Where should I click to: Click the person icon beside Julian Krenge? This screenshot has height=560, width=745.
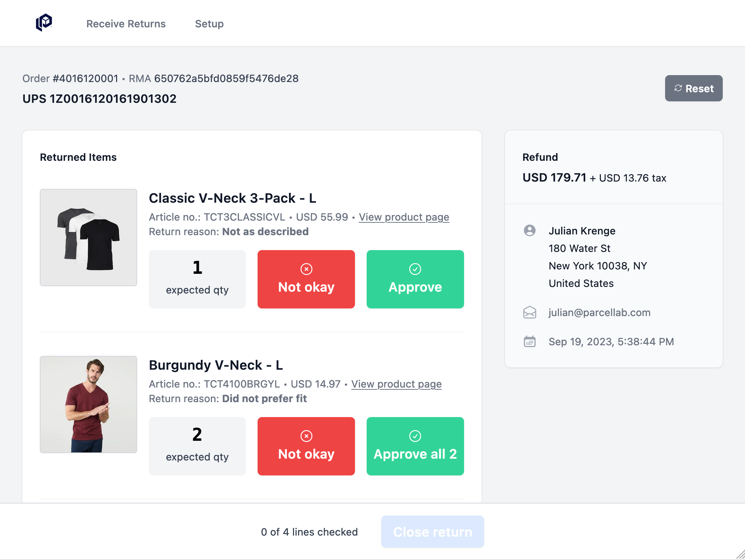tap(530, 231)
